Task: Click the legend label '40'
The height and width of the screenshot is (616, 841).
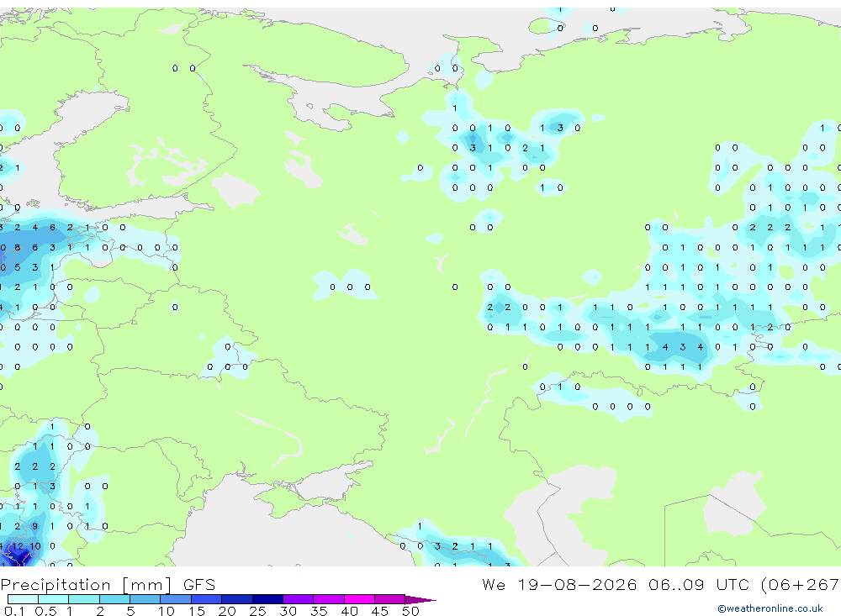Action: [350, 611]
